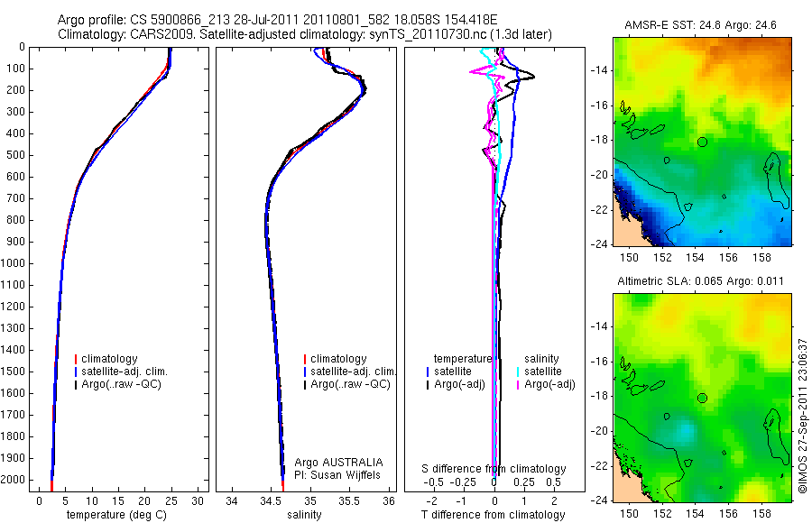The width and height of the screenshot is (812, 523).
Task: Click 'S difference from climatology' label
Action: (x=494, y=469)
